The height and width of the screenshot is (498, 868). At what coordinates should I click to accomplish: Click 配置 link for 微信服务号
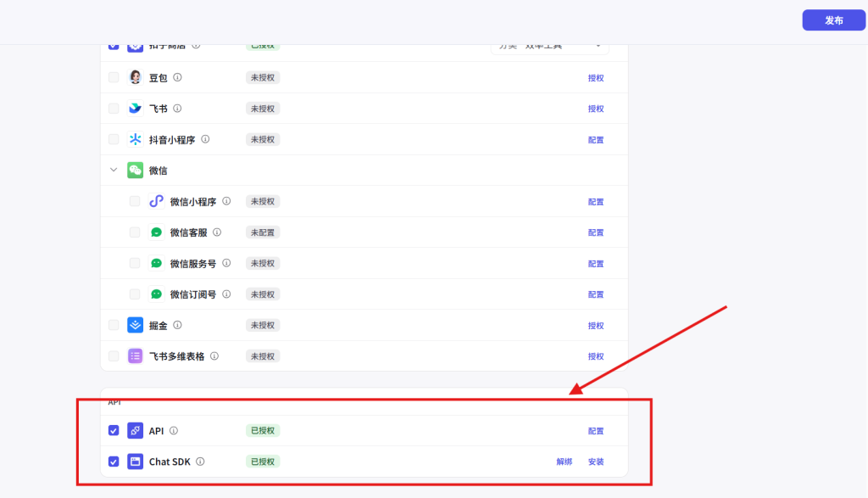(596, 264)
